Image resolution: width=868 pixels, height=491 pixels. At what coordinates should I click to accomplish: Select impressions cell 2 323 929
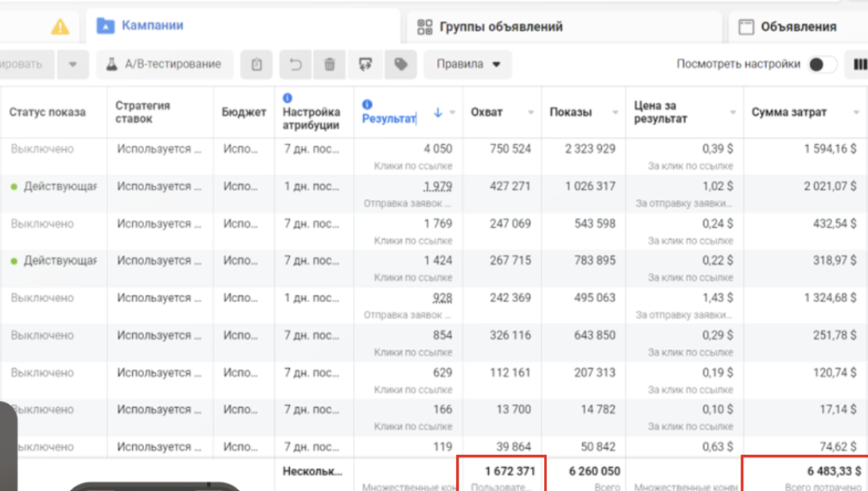[x=590, y=149]
